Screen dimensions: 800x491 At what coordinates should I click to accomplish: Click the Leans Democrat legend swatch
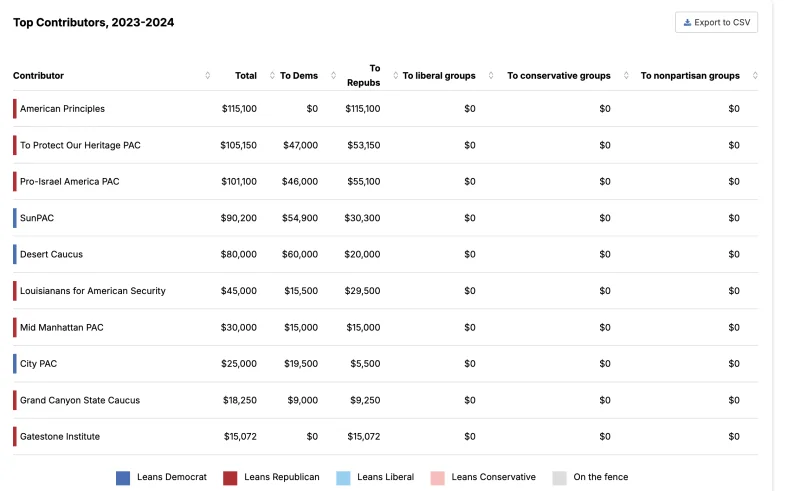pos(123,478)
